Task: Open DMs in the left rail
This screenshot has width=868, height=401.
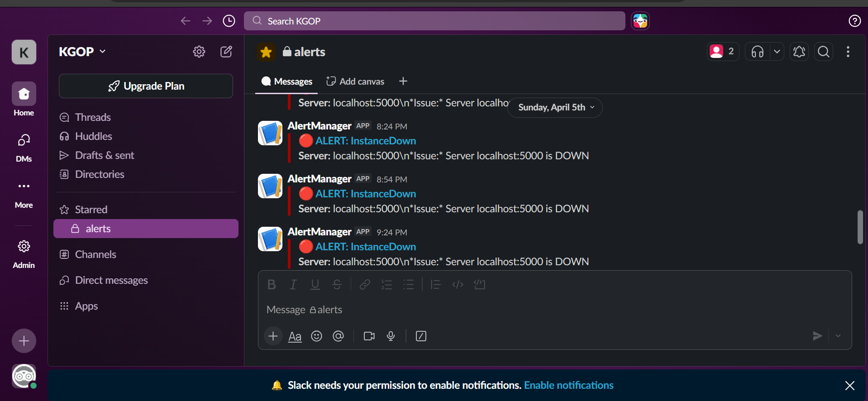Action: point(24,148)
